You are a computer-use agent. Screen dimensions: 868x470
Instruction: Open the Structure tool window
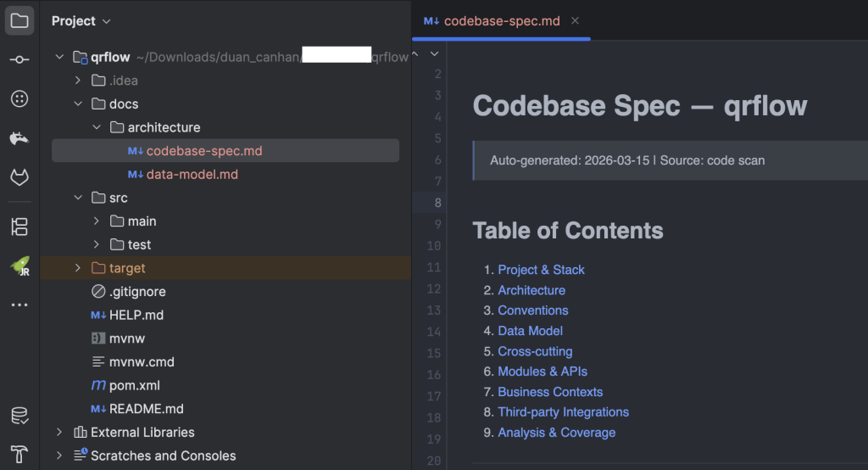(x=19, y=227)
